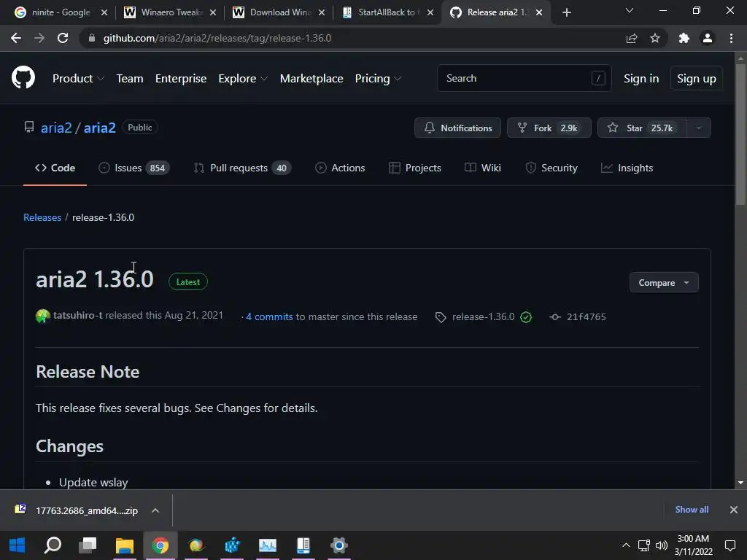Close the downloads bar
The image size is (747, 560).
tap(734, 510)
